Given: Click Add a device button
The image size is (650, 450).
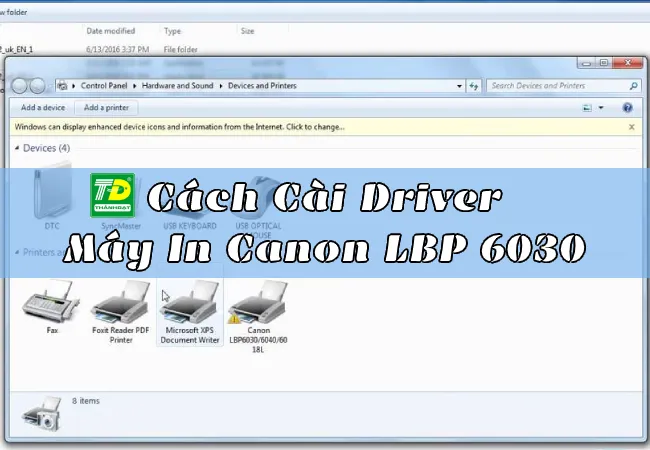Looking at the screenshot, I should [x=43, y=108].
